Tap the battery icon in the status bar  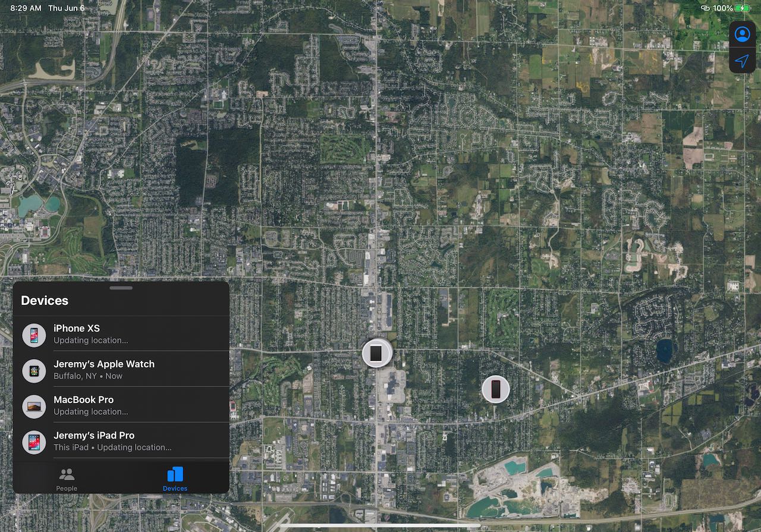tap(743, 8)
